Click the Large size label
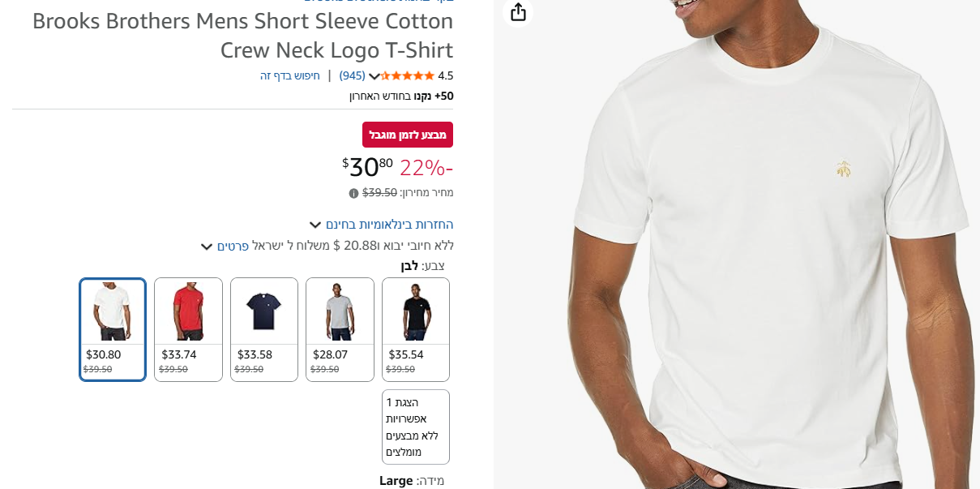980x489 pixels. point(396,481)
